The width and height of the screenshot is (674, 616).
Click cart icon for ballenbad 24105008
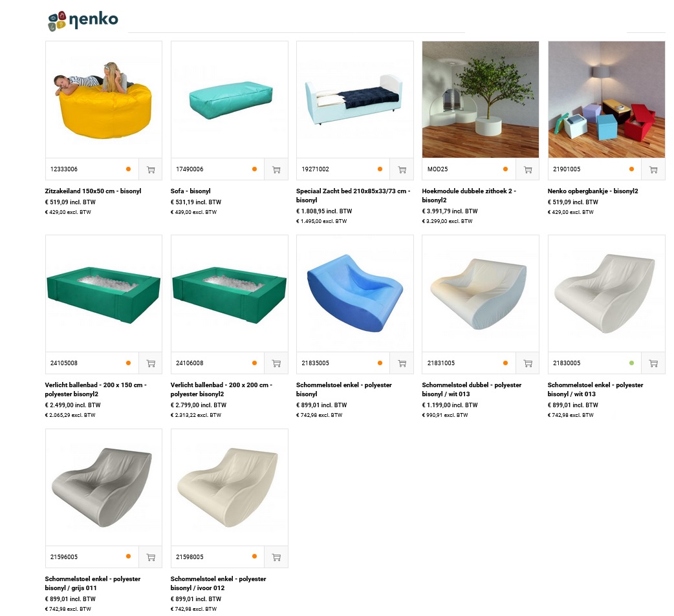point(151,363)
